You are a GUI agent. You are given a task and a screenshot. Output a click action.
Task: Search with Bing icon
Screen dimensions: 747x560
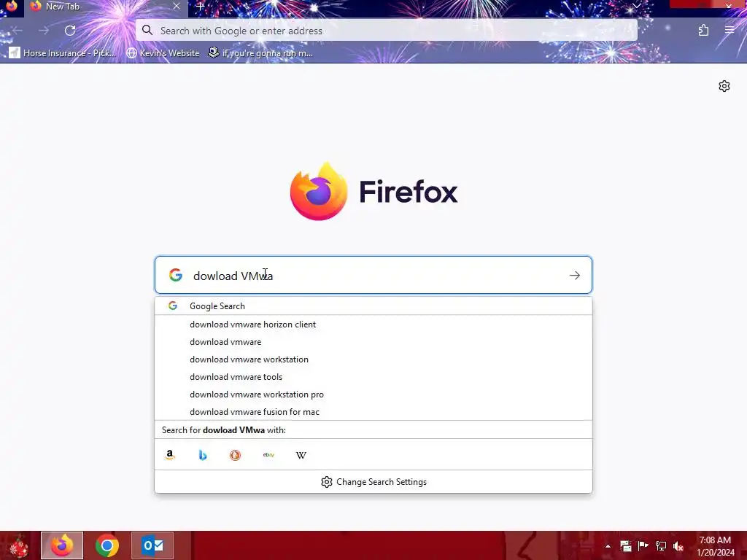click(x=203, y=455)
